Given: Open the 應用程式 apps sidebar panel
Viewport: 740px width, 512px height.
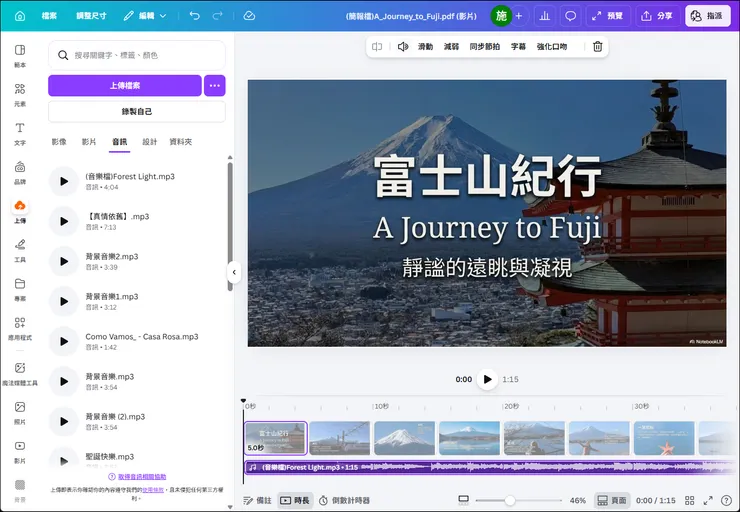Looking at the screenshot, I should click(x=20, y=328).
